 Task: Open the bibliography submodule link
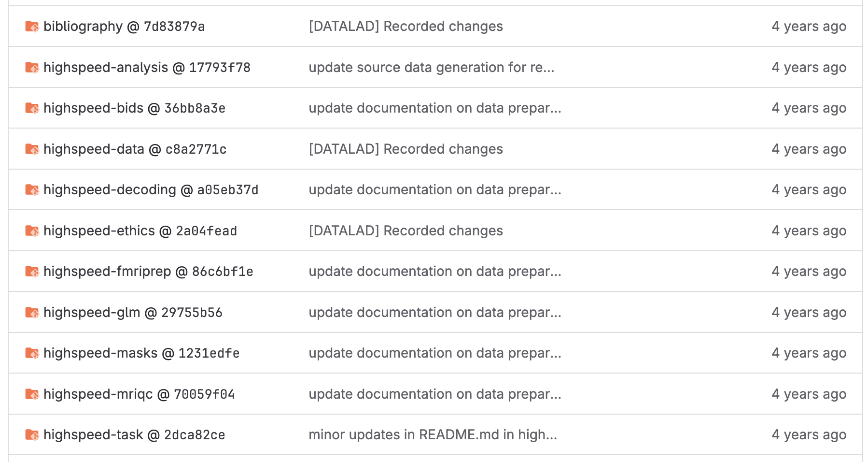83,26
